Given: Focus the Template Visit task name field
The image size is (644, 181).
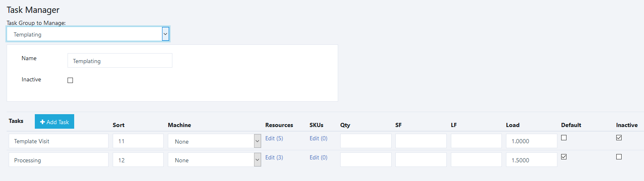Looking at the screenshot, I should point(58,141).
